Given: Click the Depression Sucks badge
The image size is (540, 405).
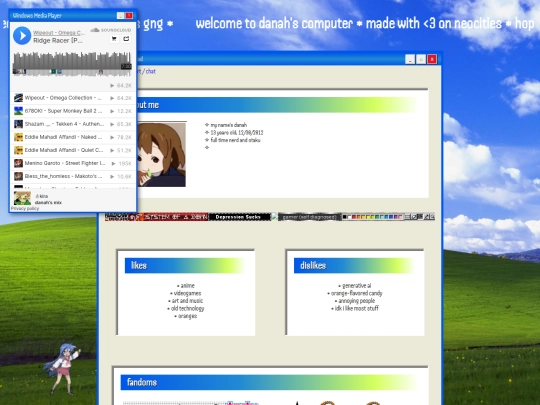Looking at the screenshot, I should click(240, 217).
